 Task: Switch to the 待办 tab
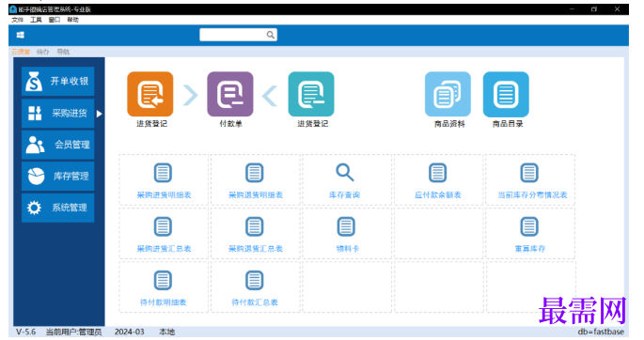coord(42,52)
